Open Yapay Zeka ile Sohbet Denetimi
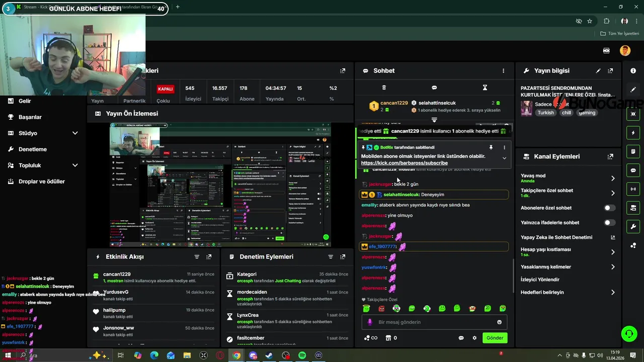The image size is (644, 362). pos(568,237)
